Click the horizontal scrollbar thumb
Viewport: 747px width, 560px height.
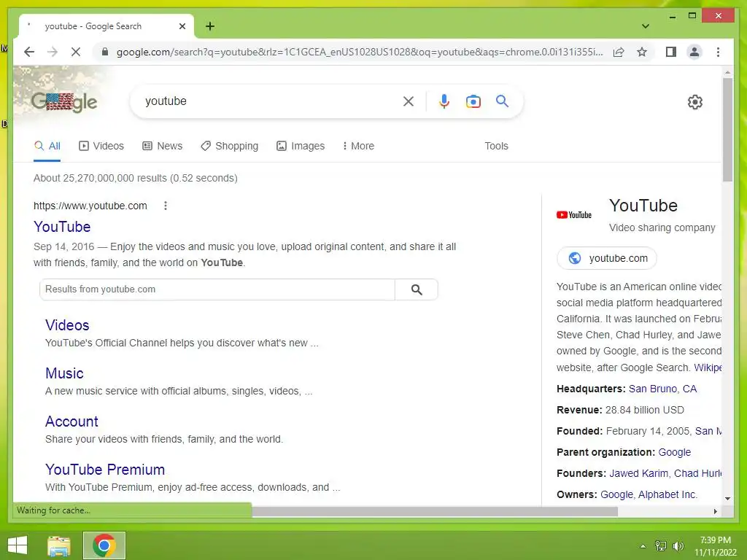435,511
